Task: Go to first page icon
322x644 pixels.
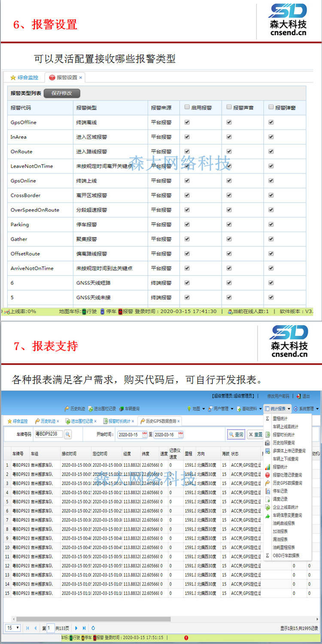Action: click(x=27, y=628)
